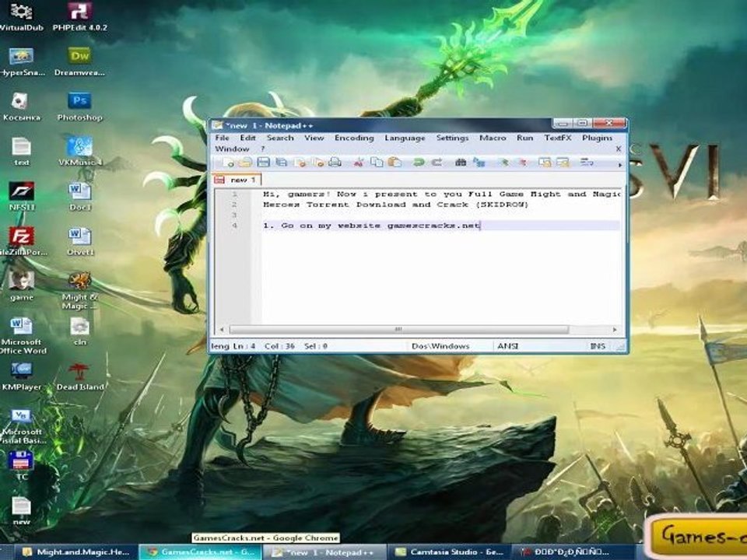The image size is (747, 560).
Task: Select the Photoshop desktop icon
Action: click(79, 107)
